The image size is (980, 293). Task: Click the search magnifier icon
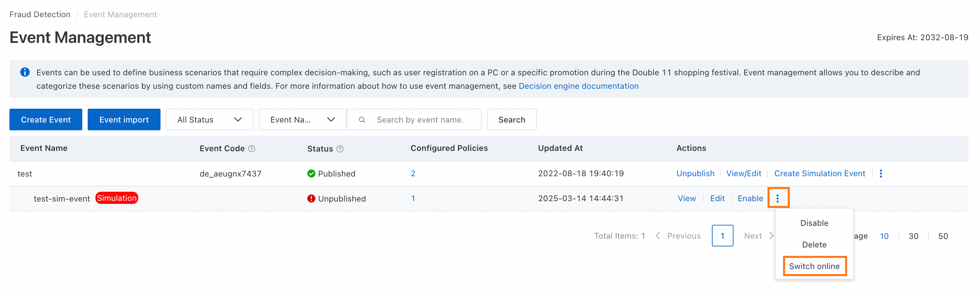click(x=362, y=120)
